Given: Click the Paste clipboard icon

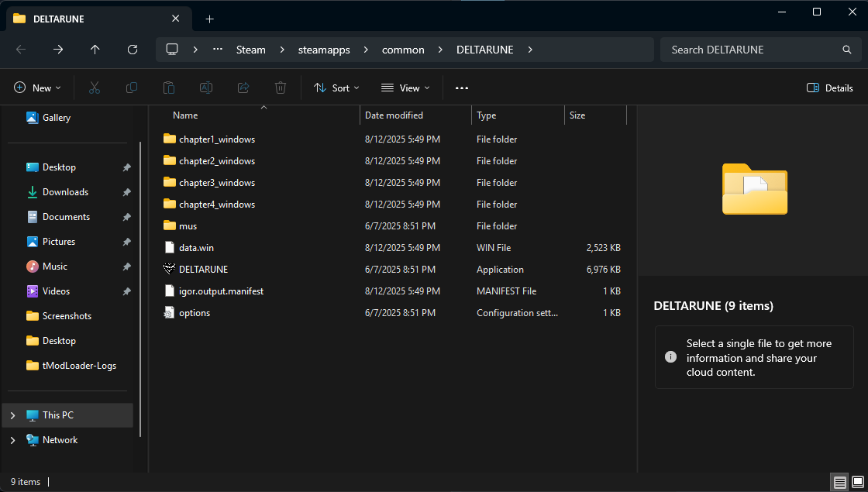Looking at the screenshot, I should point(169,88).
